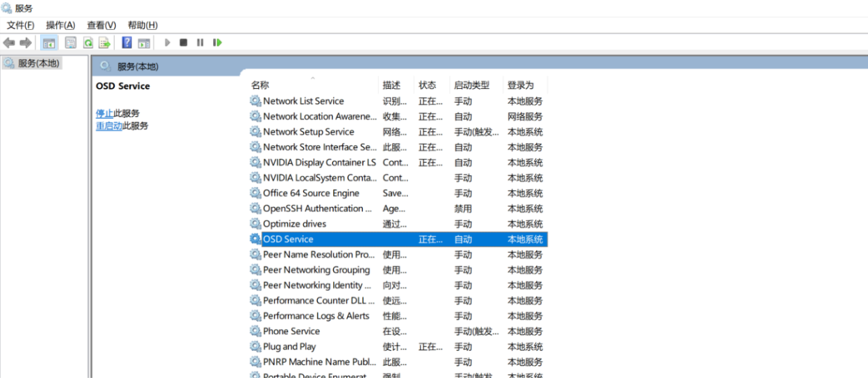Sort by the 状态 column header

tap(427, 85)
